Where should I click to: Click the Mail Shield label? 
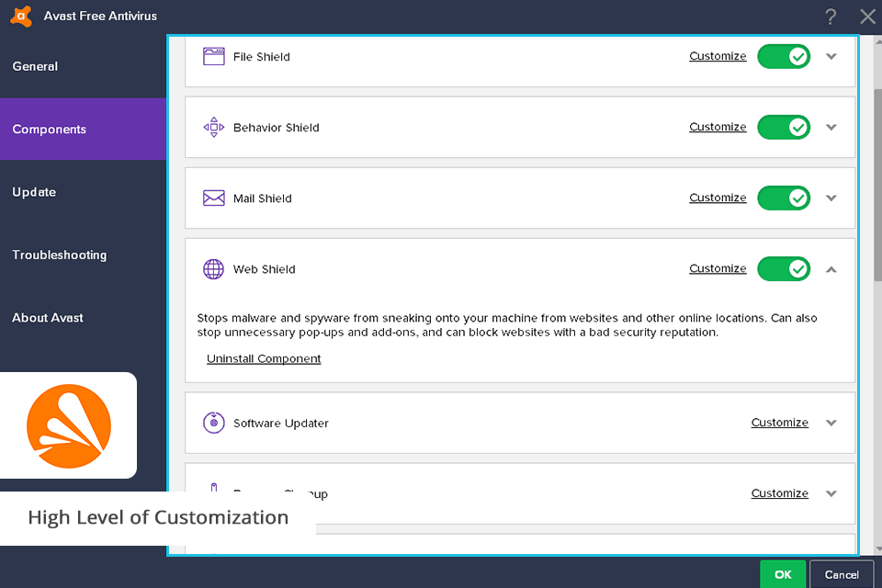(263, 198)
